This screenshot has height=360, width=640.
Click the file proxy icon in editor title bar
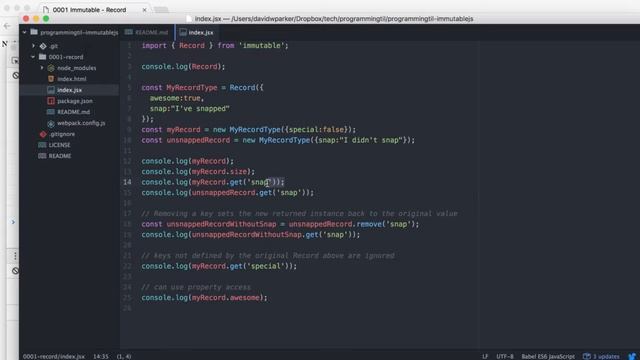(x=189, y=19)
